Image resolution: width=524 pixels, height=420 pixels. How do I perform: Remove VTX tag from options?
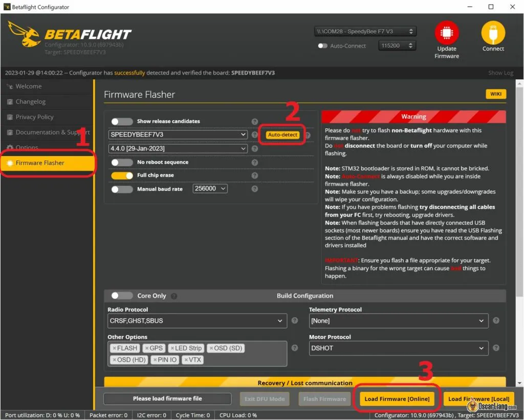click(x=186, y=360)
